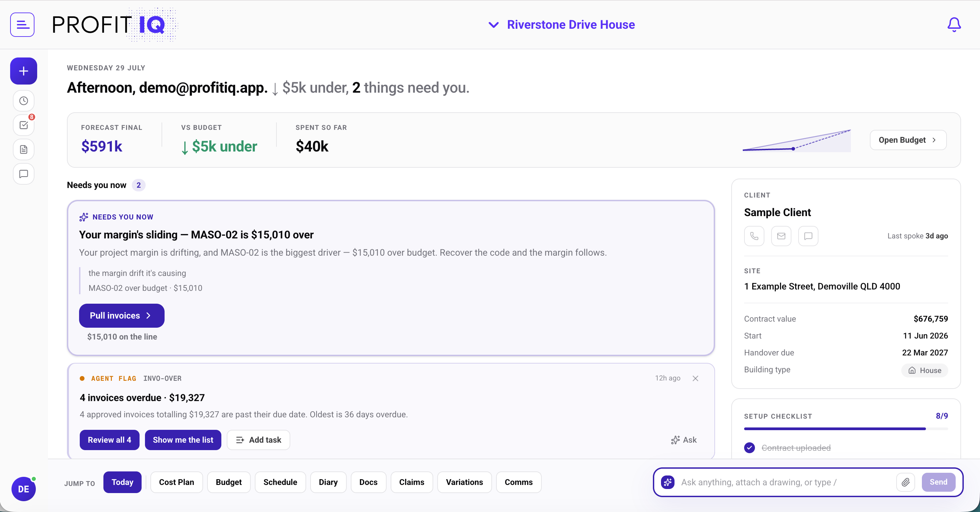The image size is (980, 512).
Task: Click the $40k spent so far value
Action: click(312, 146)
